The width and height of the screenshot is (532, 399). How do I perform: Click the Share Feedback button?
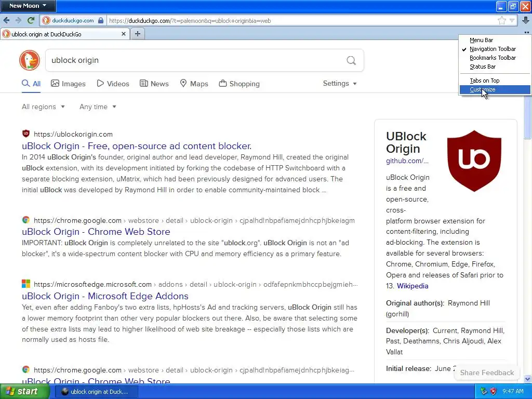(487, 373)
